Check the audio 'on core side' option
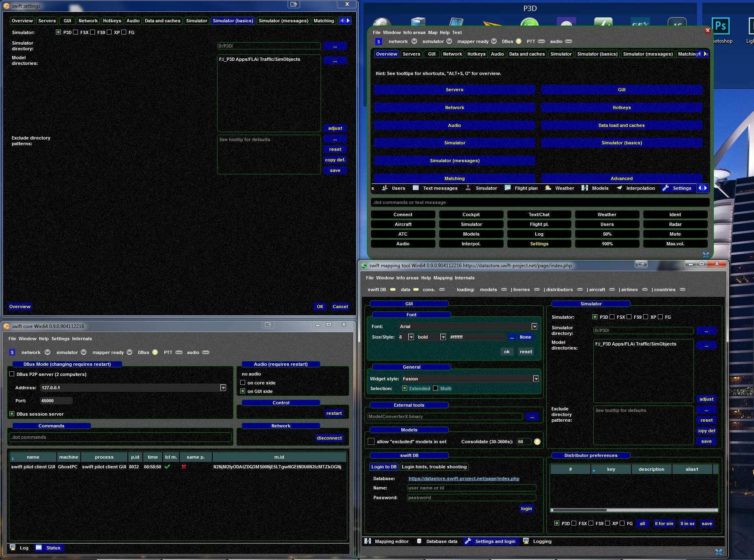Viewport: 754px width, 560px height. click(x=243, y=383)
